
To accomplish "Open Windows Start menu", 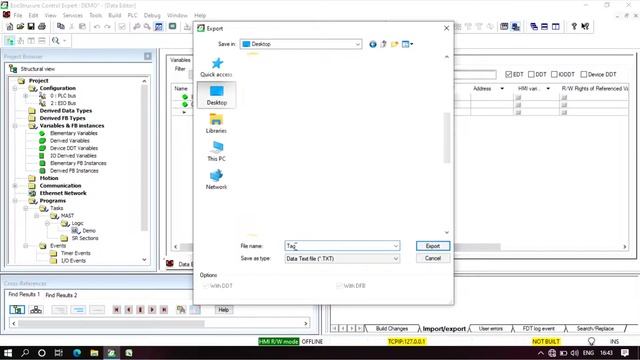I will point(8,353).
